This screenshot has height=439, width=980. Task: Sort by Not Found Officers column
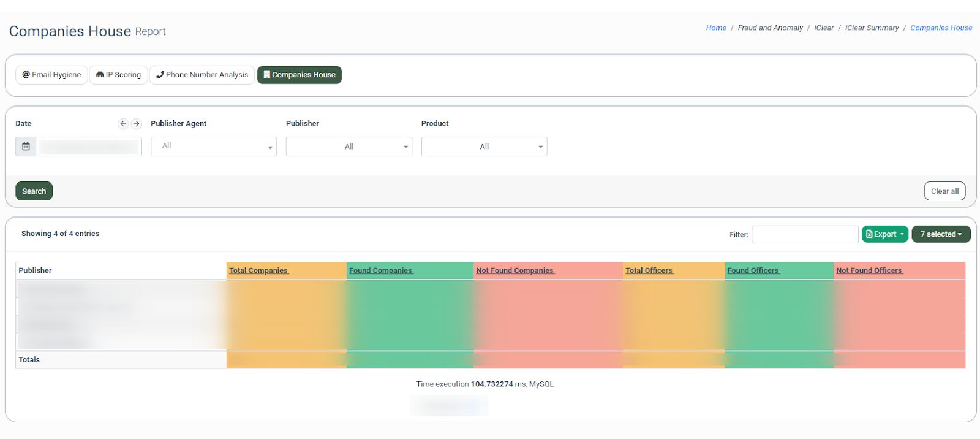click(869, 270)
